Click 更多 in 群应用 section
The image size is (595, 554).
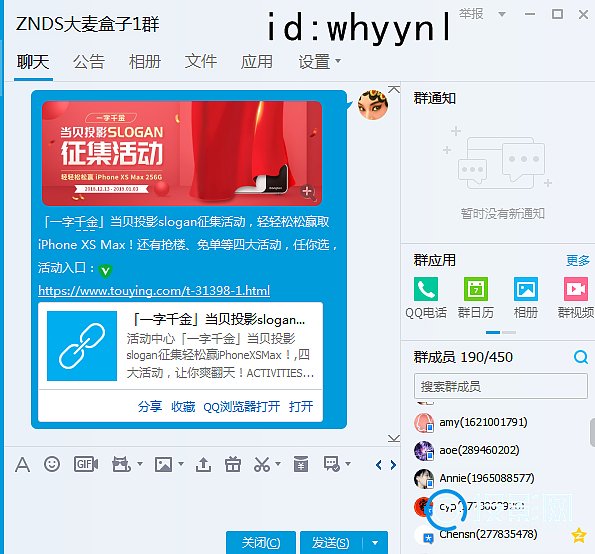[578, 260]
